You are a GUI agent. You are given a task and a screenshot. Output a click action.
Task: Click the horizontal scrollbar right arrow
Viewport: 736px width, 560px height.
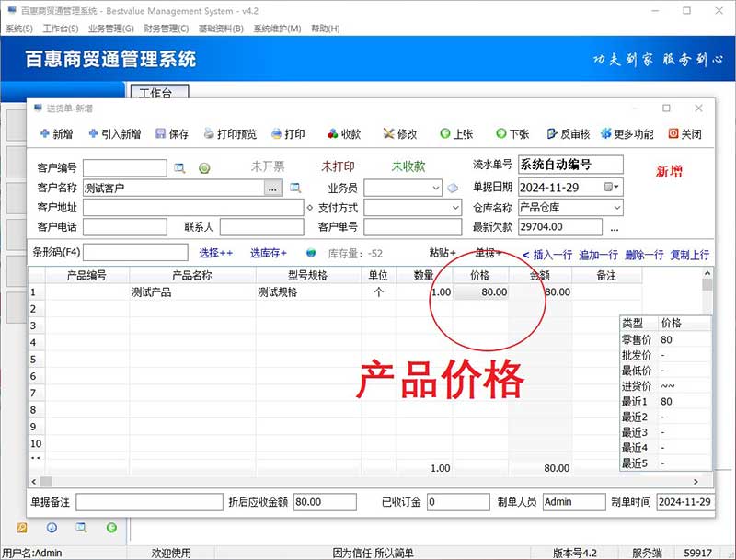696,482
